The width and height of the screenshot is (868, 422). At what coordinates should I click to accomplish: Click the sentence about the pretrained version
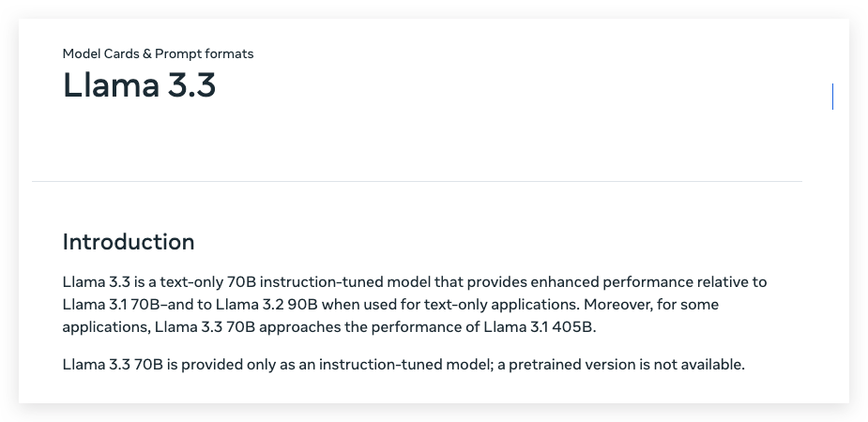pyautogui.click(x=404, y=365)
